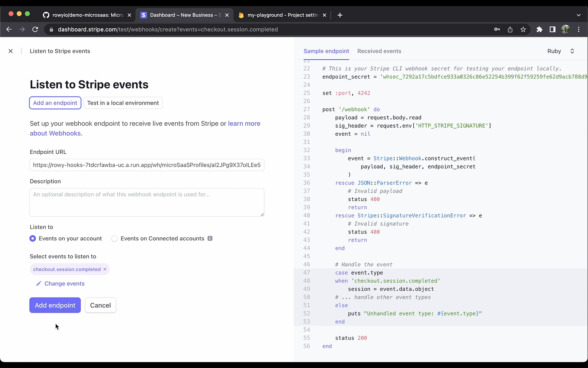Select Test in a local environment
The height and width of the screenshot is (368, 588).
point(123,103)
